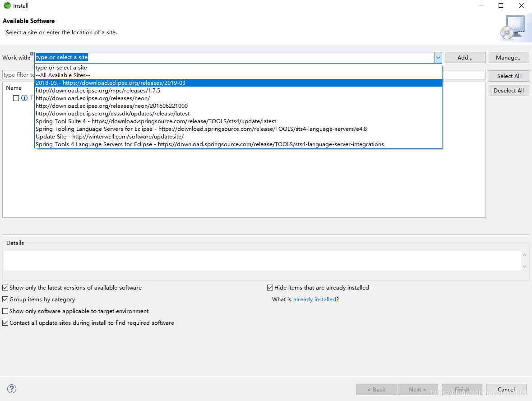Click the Cancel button
Screen dimensions: 532x401
[x=506, y=389]
